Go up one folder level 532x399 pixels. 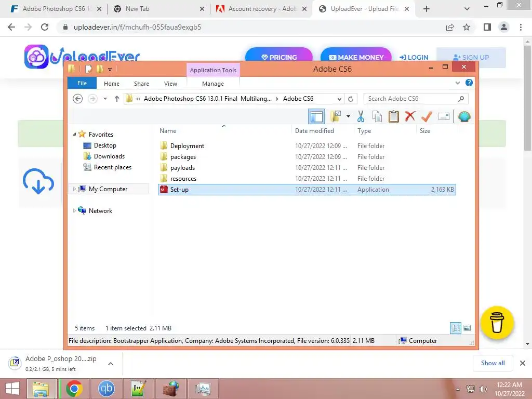point(117,99)
